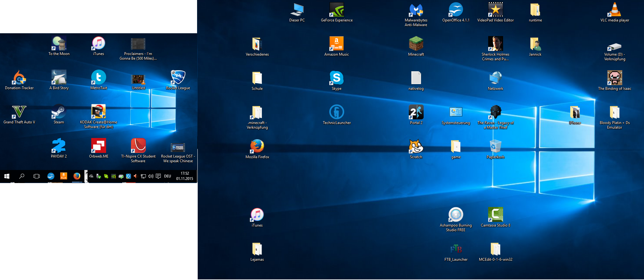Open Camtasia Studio 8

click(x=495, y=218)
